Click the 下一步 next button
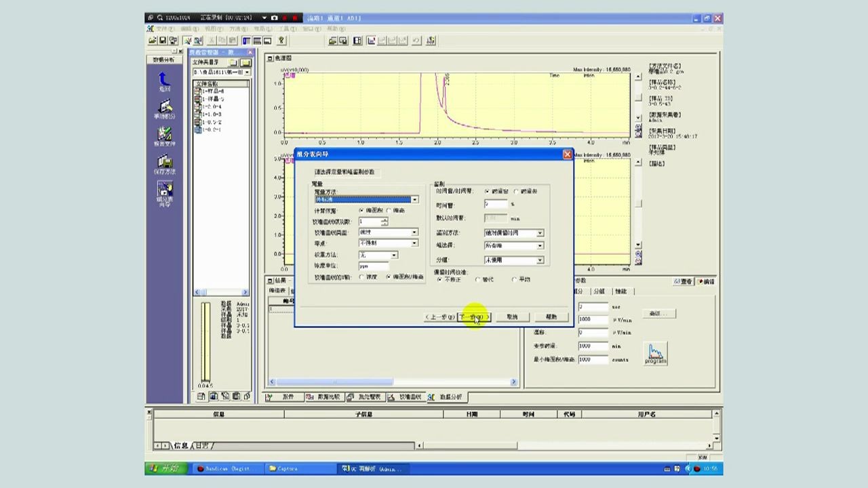Screen dimensions: 868x488 coord(473,317)
